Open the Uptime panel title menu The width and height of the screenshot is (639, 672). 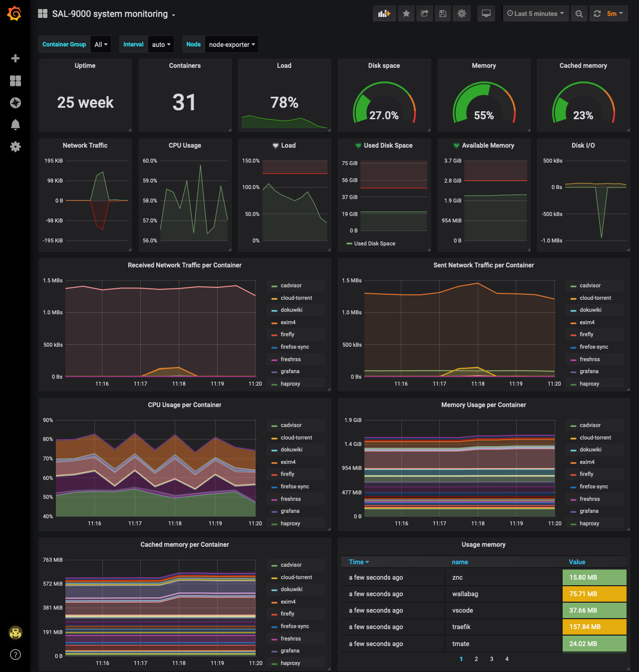coord(85,66)
